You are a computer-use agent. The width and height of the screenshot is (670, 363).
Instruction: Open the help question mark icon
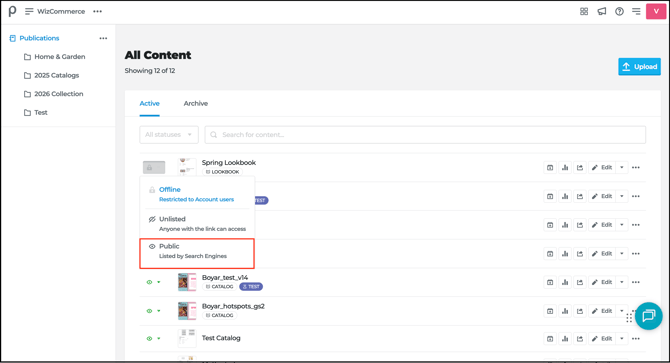pos(619,12)
